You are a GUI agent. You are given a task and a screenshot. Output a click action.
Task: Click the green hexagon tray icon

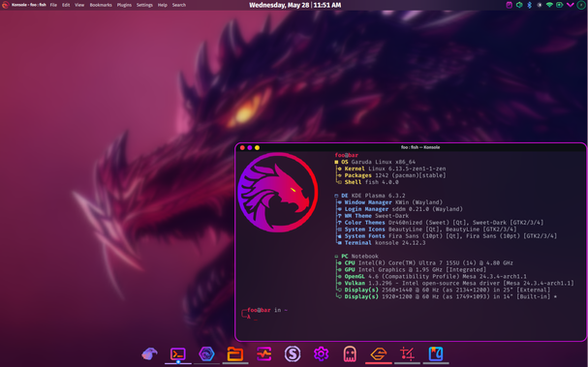tap(560, 5)
